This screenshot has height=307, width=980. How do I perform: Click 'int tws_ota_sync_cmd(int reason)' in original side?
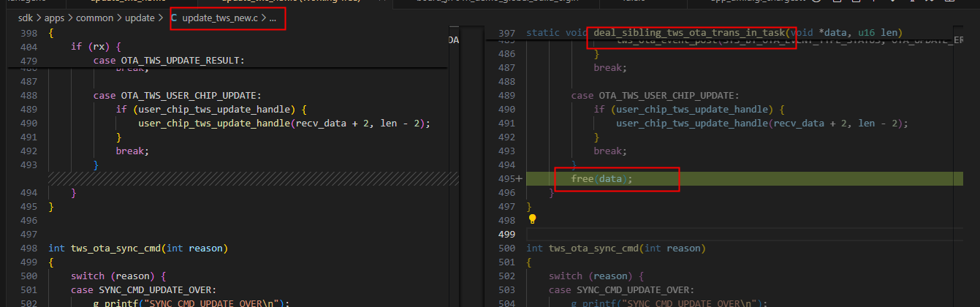138,249
